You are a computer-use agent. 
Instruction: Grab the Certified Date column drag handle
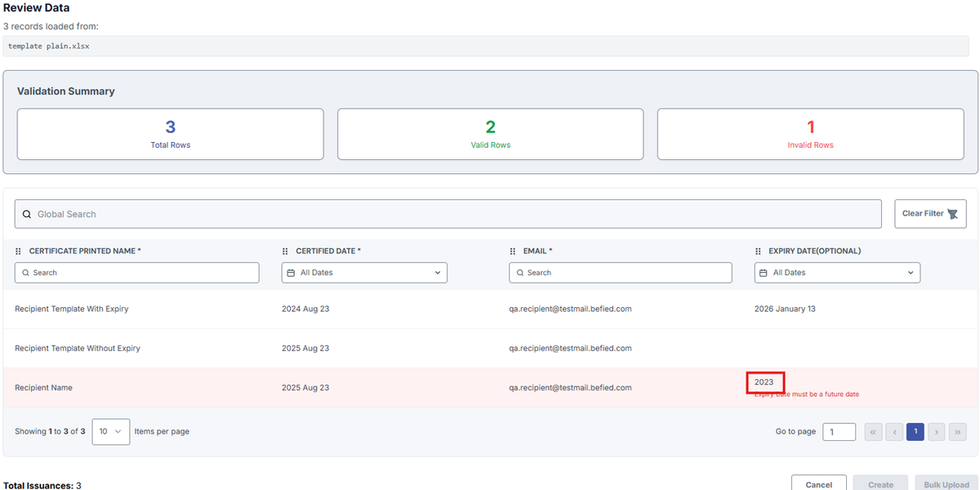(285, 252)
